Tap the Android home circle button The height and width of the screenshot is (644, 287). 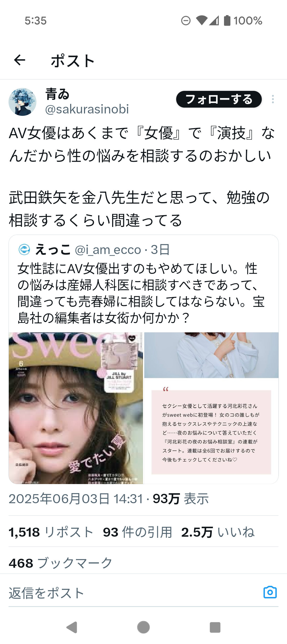click(143, 628)
